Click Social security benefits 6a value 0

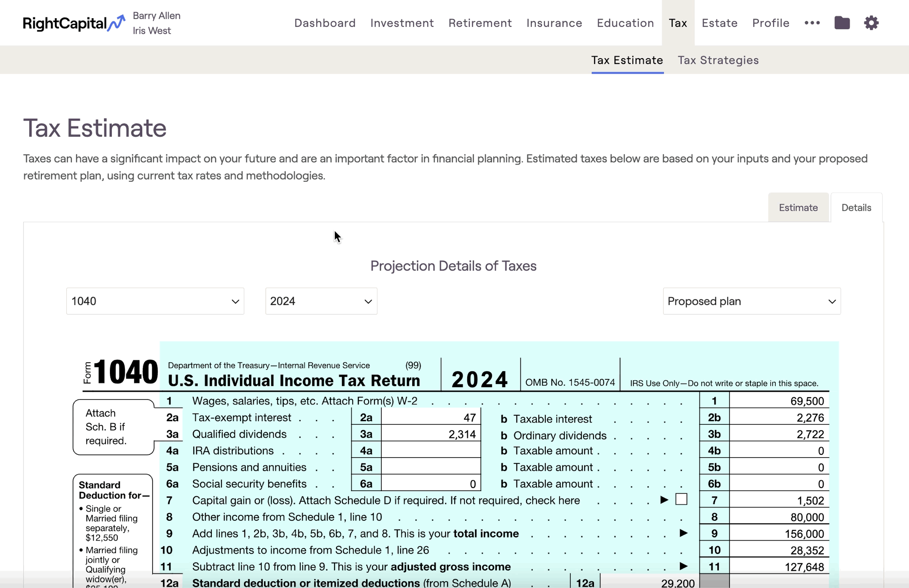click(x=473, y=484)
